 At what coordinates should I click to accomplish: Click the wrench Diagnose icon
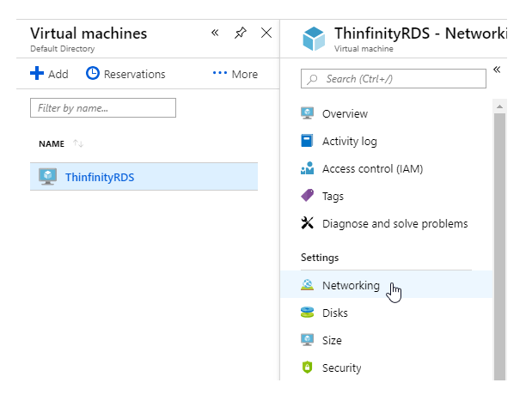pyautogui.click(x=307, y=223)
